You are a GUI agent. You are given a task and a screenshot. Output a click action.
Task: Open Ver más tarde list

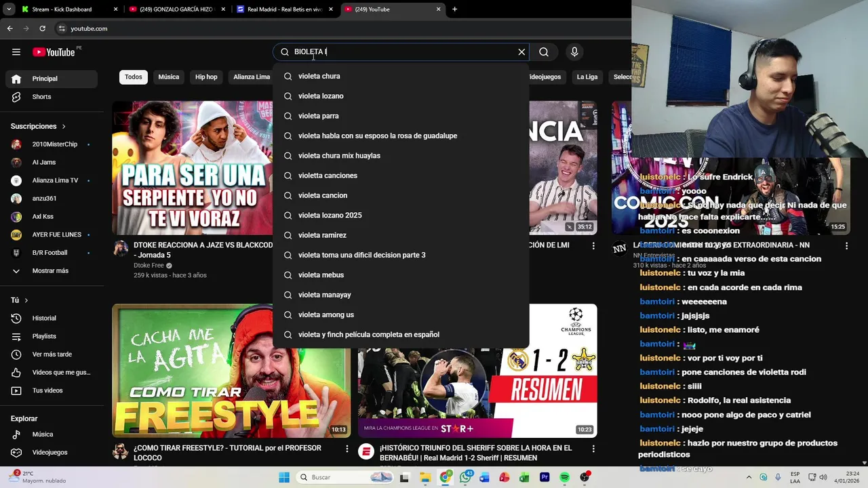tap(52, 354)
